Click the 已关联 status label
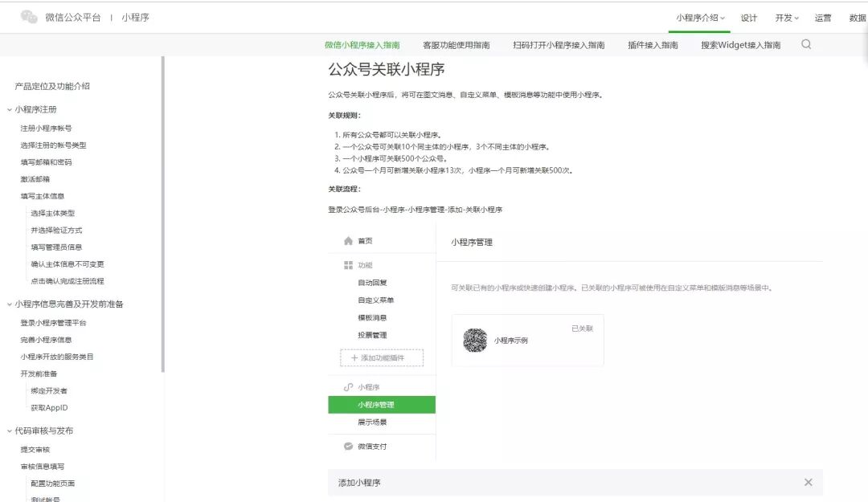The image size is (868, 502). pyautogui.click(x=583, y=329)
